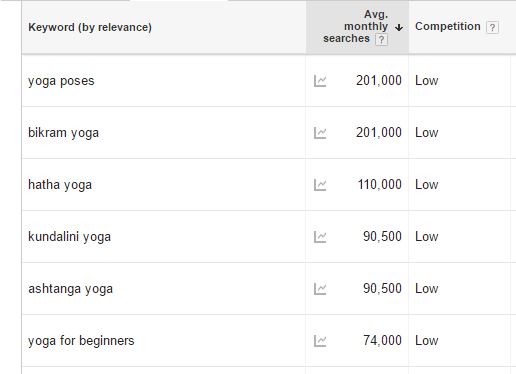Click help icon next to Avg. monthly searches

click(x=381, y=40)
